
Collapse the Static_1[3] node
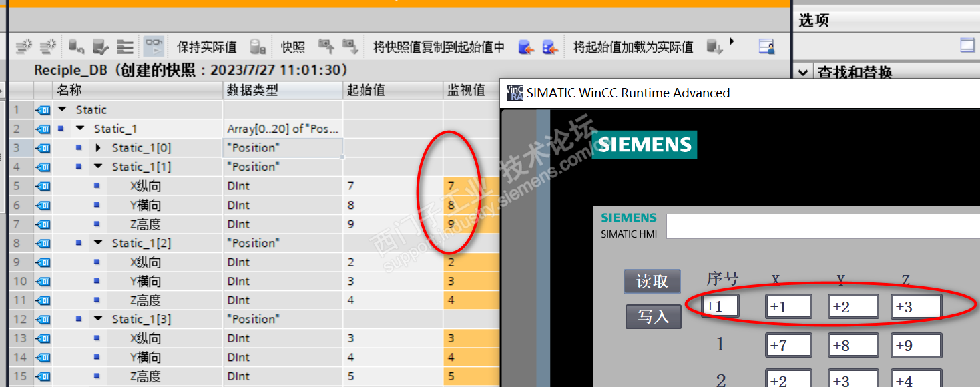(x=99, y=319)
